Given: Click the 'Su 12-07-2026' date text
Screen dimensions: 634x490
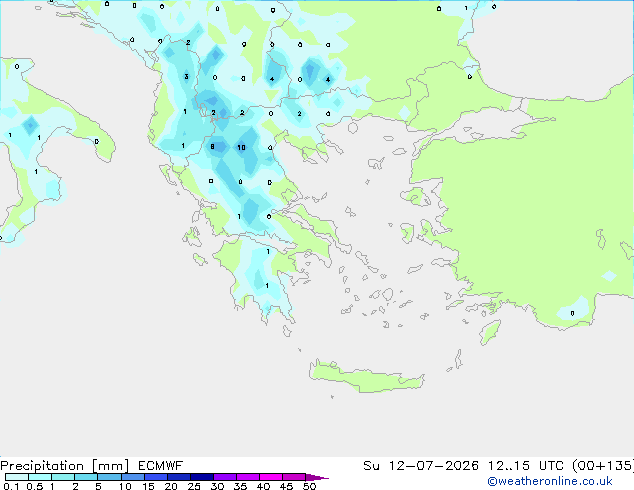Looking at the screenshot, I should [x=421, y=466].
